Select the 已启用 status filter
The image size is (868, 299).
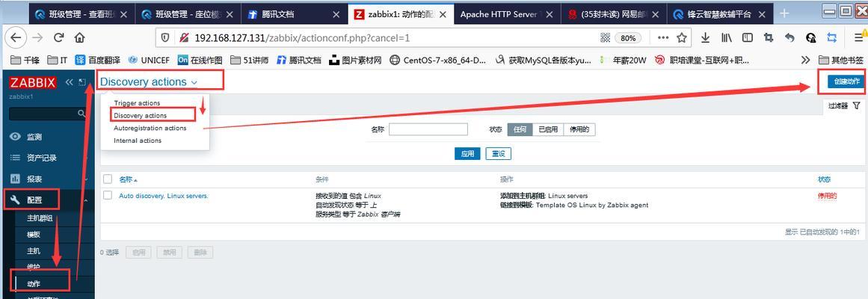pyautogui.click(x=548, y=129)
